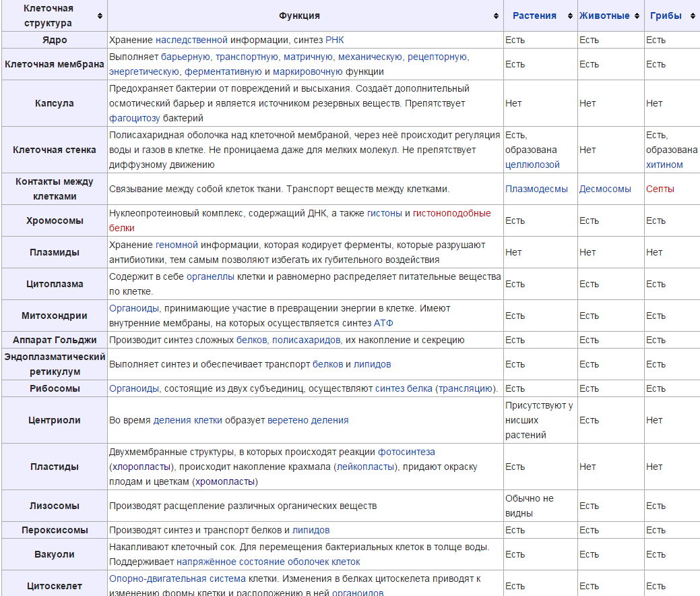Screen dimensions: 700x596
Task: Open the фотосинтеза link
Action: point(406,452)
